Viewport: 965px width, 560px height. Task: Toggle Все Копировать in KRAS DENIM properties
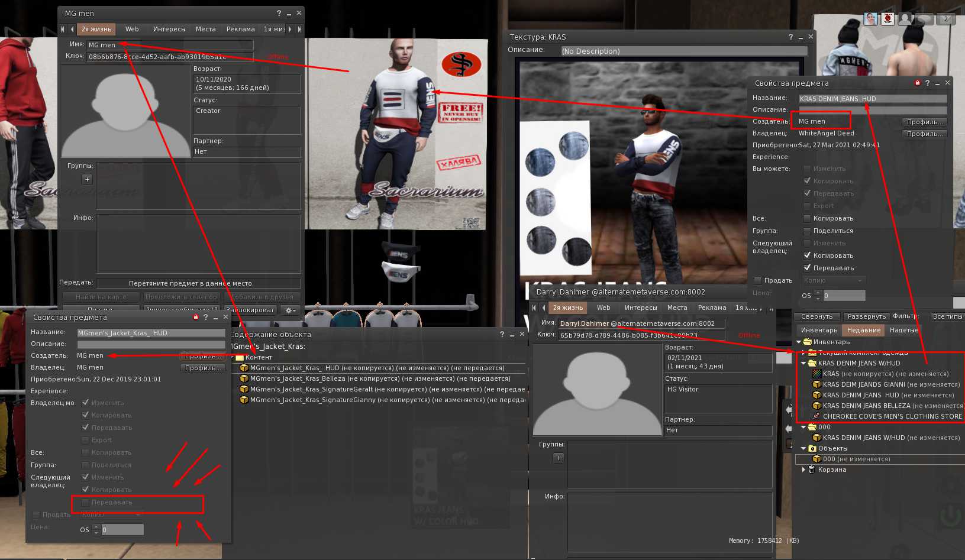click(807, 218)
